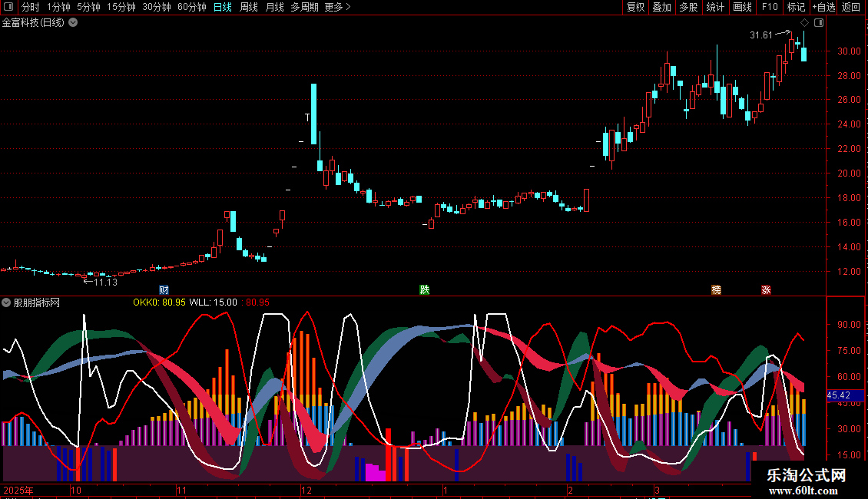Click the diamond icon above the chart
Image resolution: width=868 pixels, height=499 pixels.
point(805,23)
